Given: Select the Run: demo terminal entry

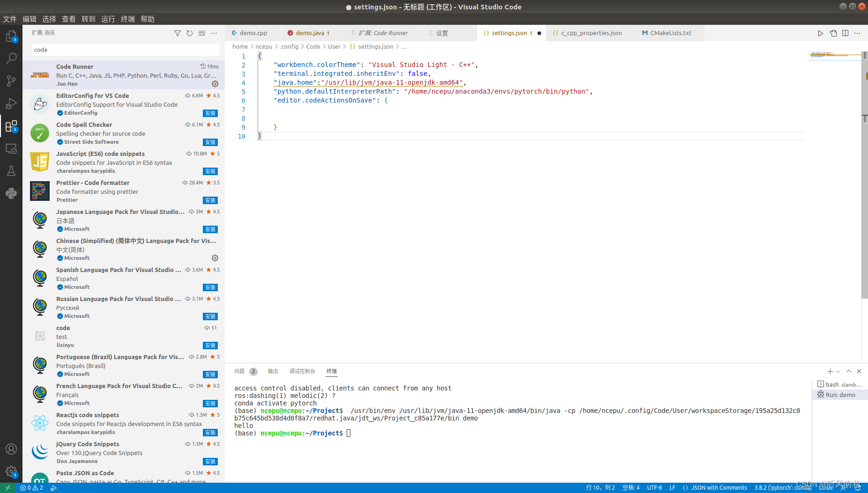Looking at the screenshot, I should coord(840,395).
